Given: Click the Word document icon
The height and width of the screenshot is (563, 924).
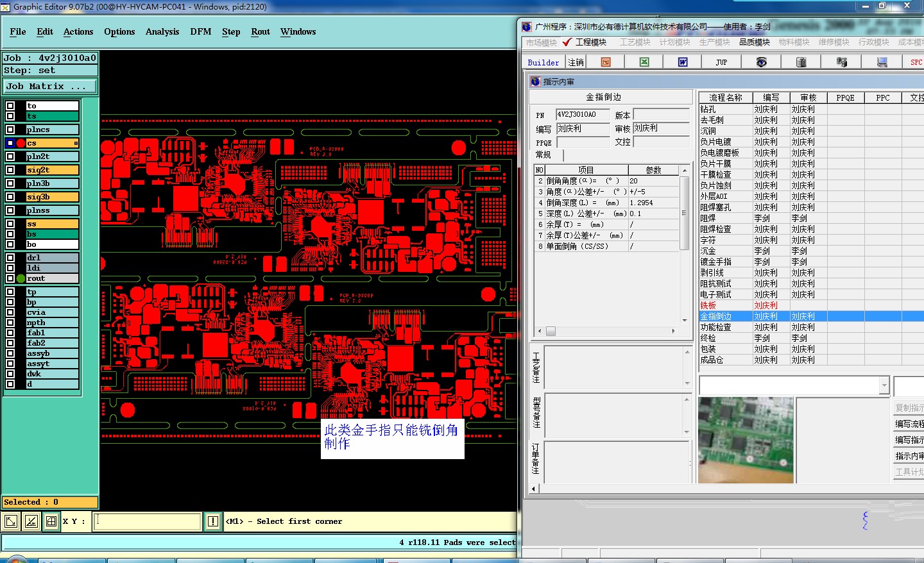Looking at the screenshot, I should tap(683, 62).
